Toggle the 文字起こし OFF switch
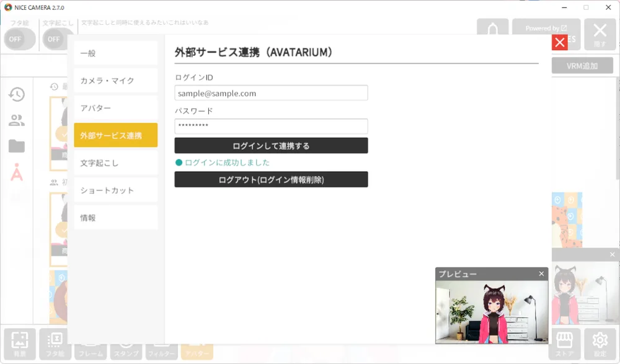This screenshot has height=364, width=620. click(58, 39)
